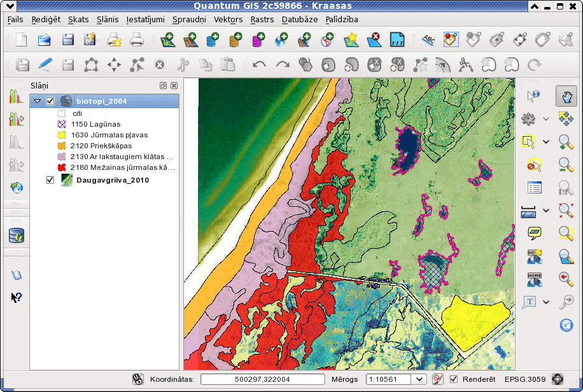
Task: Click the 2120 Priekškāpas orange swatch
Action: pos(62,146)
